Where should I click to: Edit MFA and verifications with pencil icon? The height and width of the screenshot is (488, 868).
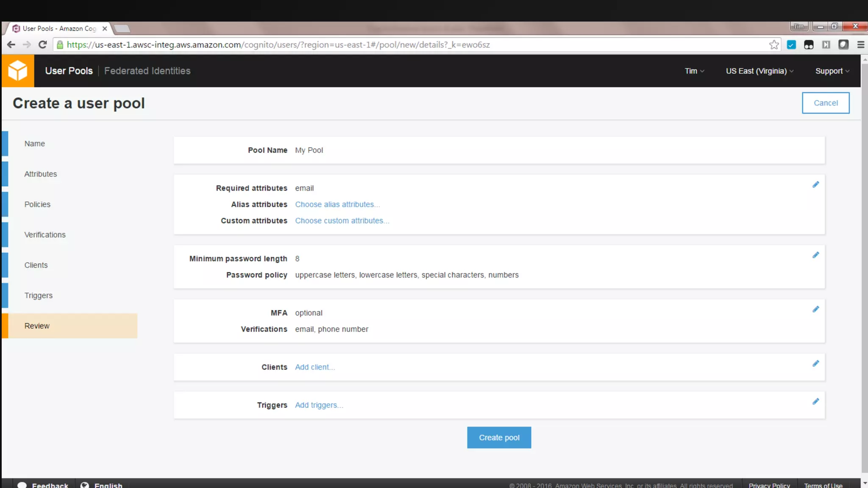click(x=815, y=309)
